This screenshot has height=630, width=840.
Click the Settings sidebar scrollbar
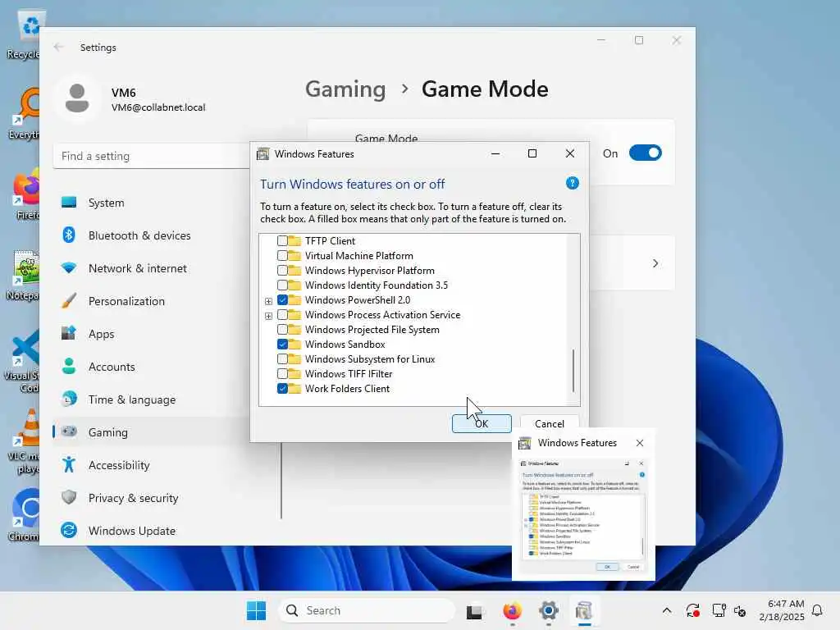click(281, 481)
